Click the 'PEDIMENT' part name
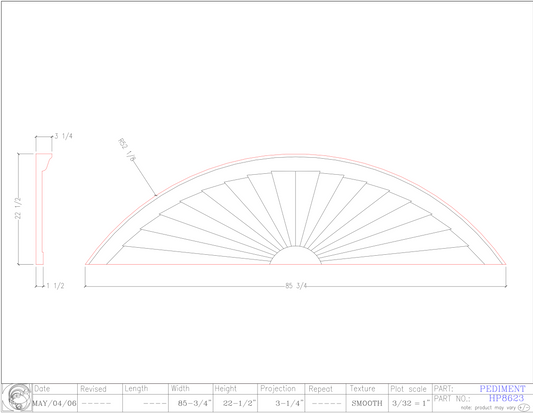533x413 pixels. click(502, 389)
